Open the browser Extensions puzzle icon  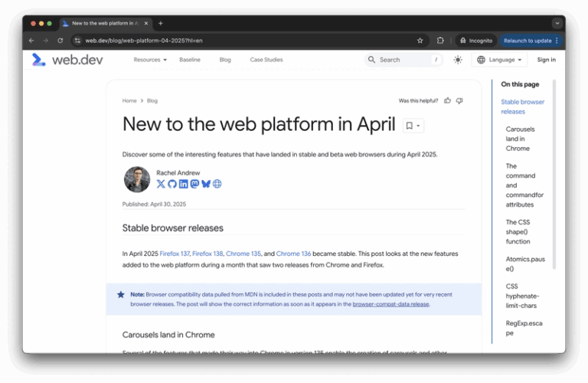pyautogui.click(x=440, y=41)
